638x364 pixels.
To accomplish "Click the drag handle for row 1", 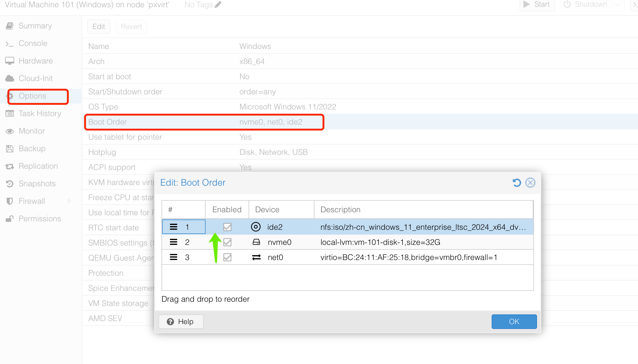I will (174, 227).
